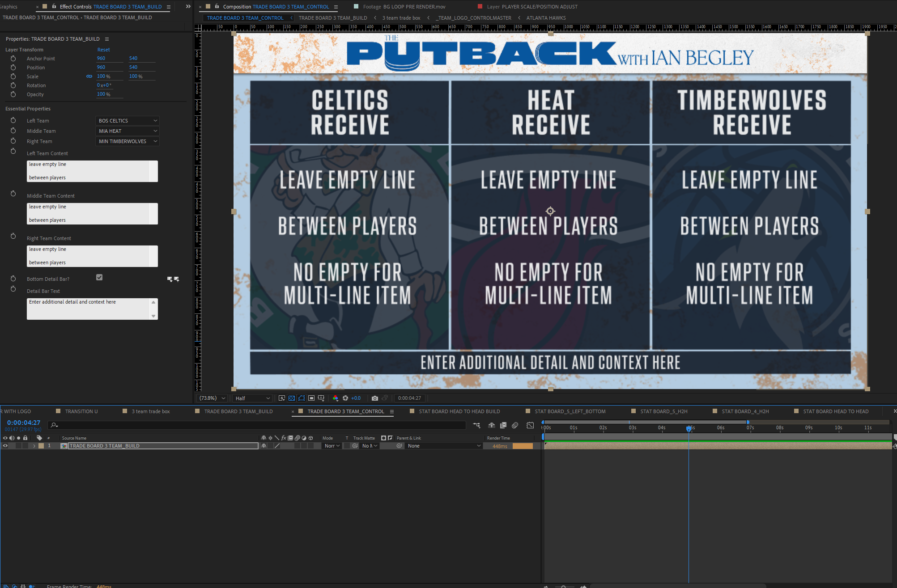
Task: Click the Fast Previews icon
Action: coord(282,398)
